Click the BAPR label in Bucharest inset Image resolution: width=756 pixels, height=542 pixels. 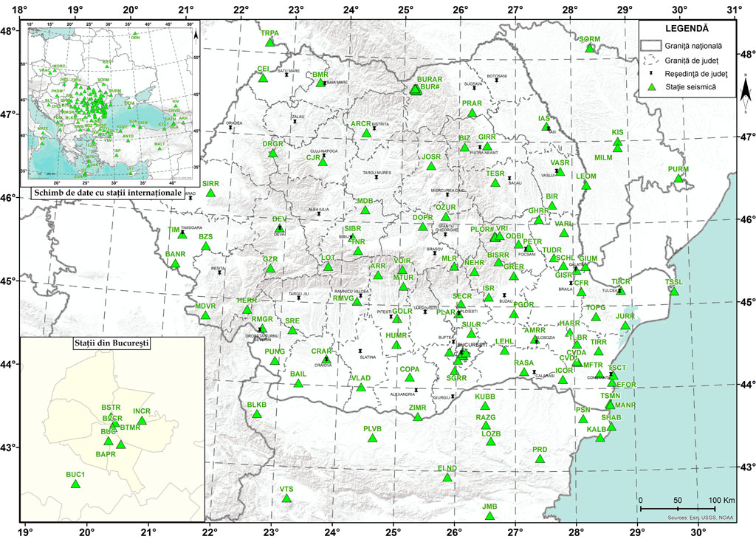[x=106, y=454]
